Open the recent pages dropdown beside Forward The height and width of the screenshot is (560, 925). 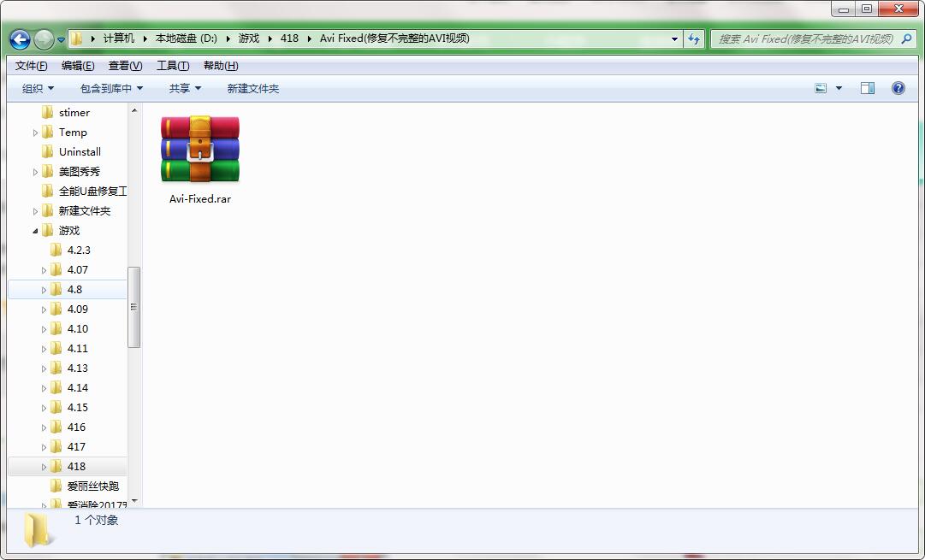pos(61,40)
